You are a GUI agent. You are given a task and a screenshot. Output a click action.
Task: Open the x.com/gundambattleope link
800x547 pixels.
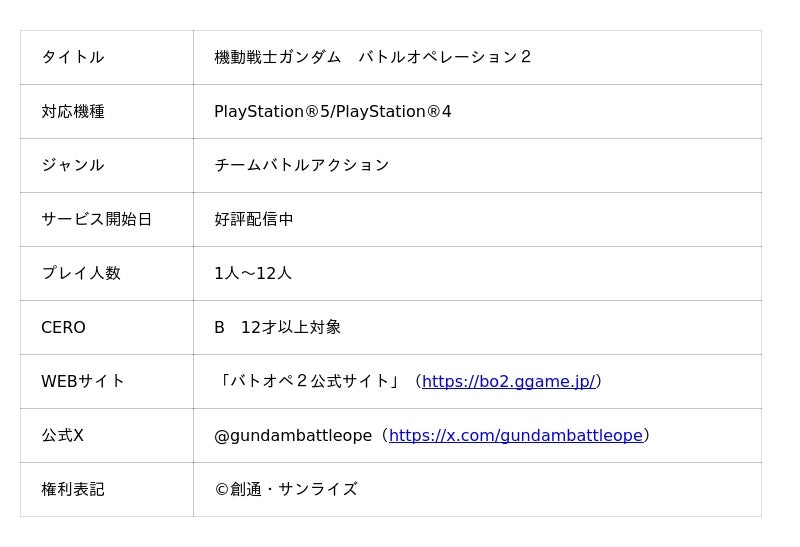click(x=515, y=435)
